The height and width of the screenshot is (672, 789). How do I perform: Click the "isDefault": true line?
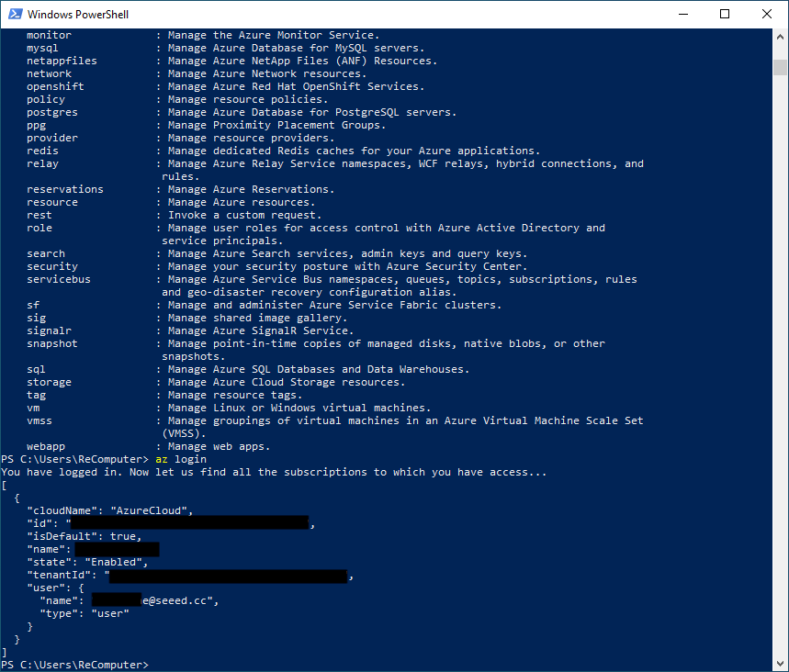[x=84, y=536]
